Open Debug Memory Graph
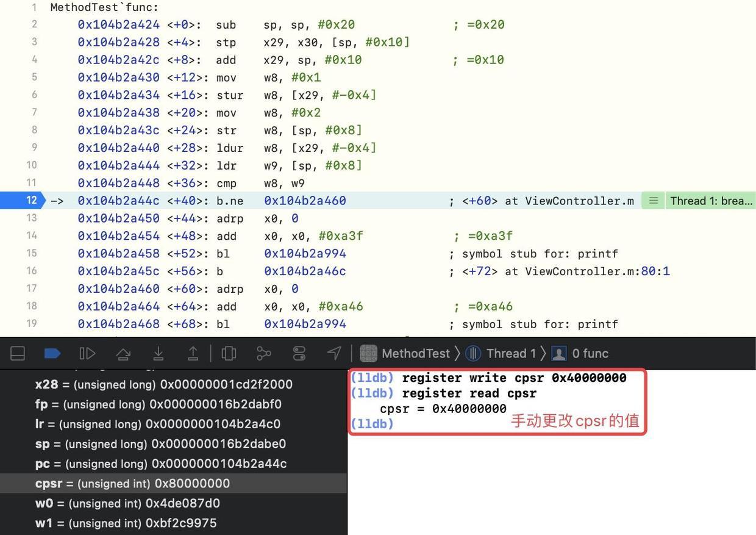The image size is (756, 535). [x=263, y=353]
